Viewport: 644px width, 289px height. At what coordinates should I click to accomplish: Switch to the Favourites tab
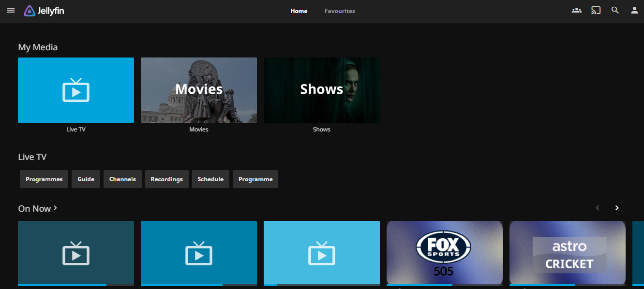[340, 11]
